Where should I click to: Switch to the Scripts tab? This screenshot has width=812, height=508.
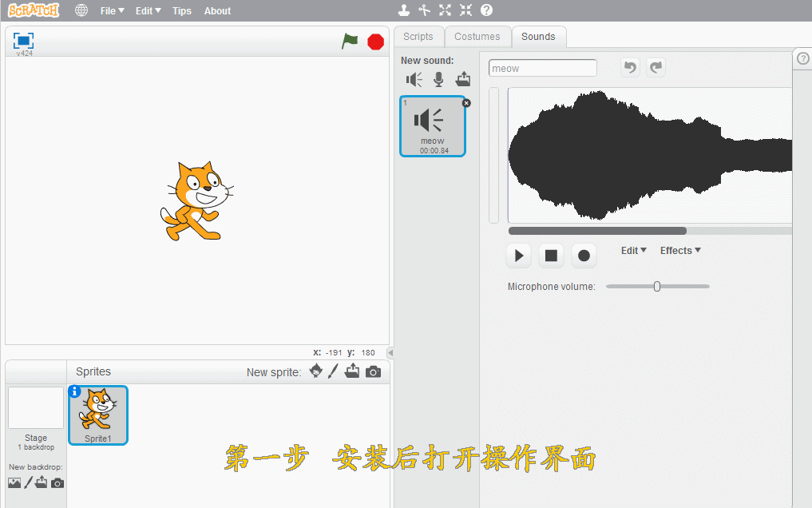(418, 37)
